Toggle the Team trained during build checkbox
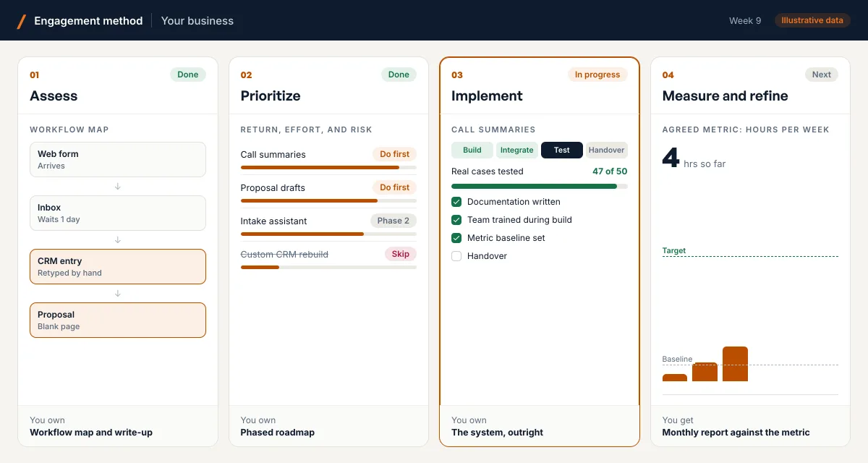 (x=456, y=220)
